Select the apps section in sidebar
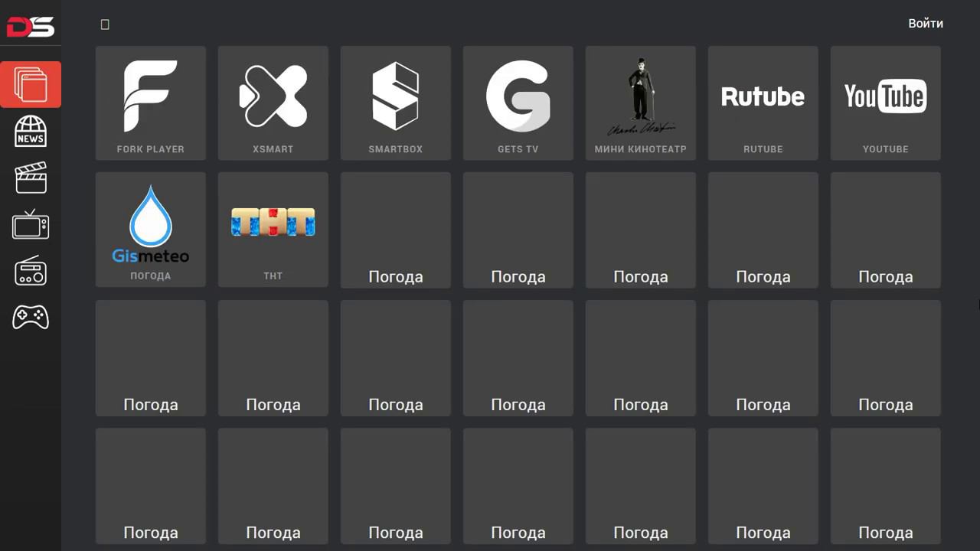Screen dimensions: 980x551 point(31,85)
